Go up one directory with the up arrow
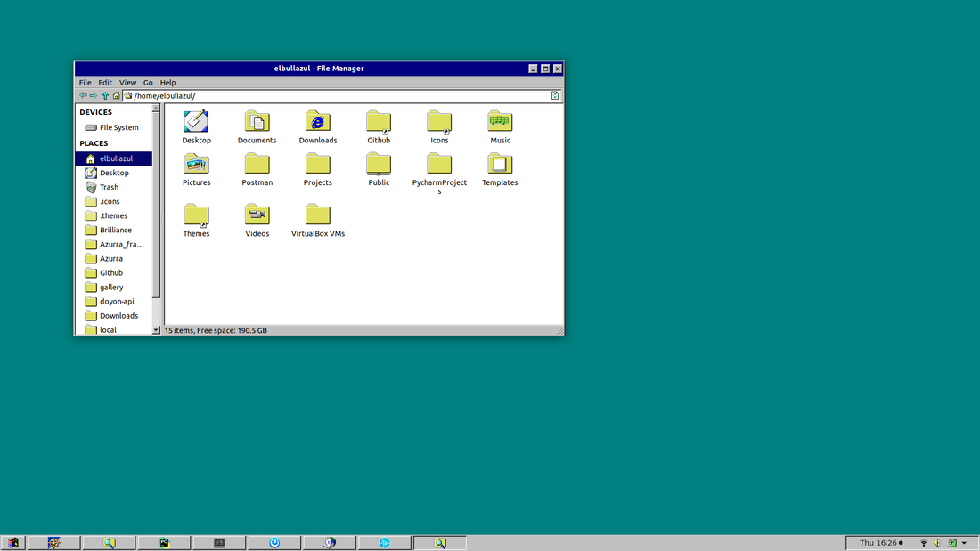 coord(104,95)
